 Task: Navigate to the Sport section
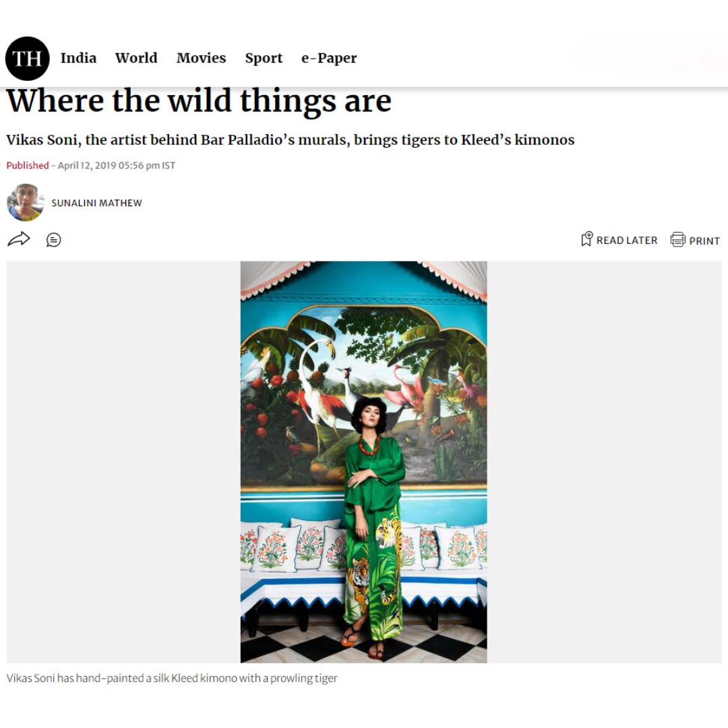click(264, 58)
